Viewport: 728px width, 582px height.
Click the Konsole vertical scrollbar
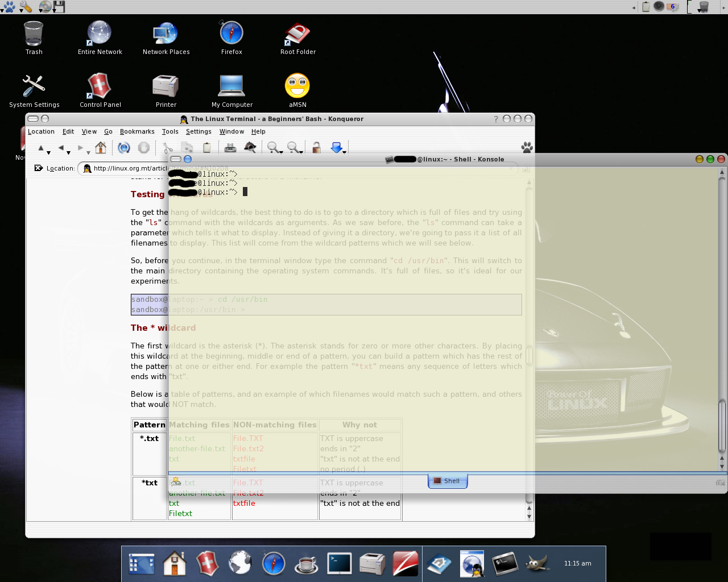722,318
